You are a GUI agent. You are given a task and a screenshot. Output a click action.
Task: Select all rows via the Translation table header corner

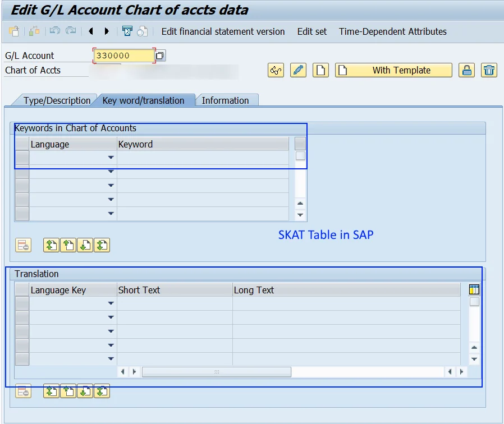pyautogui.click(x=22, y=289)
